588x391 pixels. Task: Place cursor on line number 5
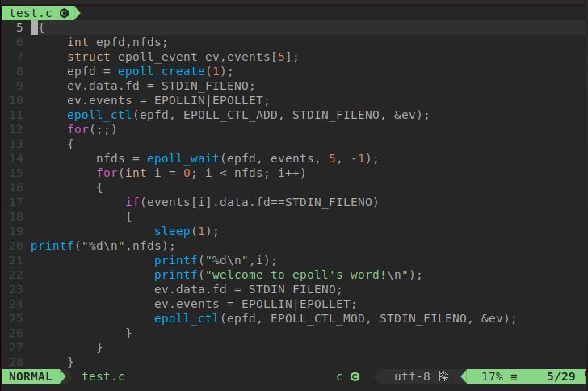coord(19,27)
